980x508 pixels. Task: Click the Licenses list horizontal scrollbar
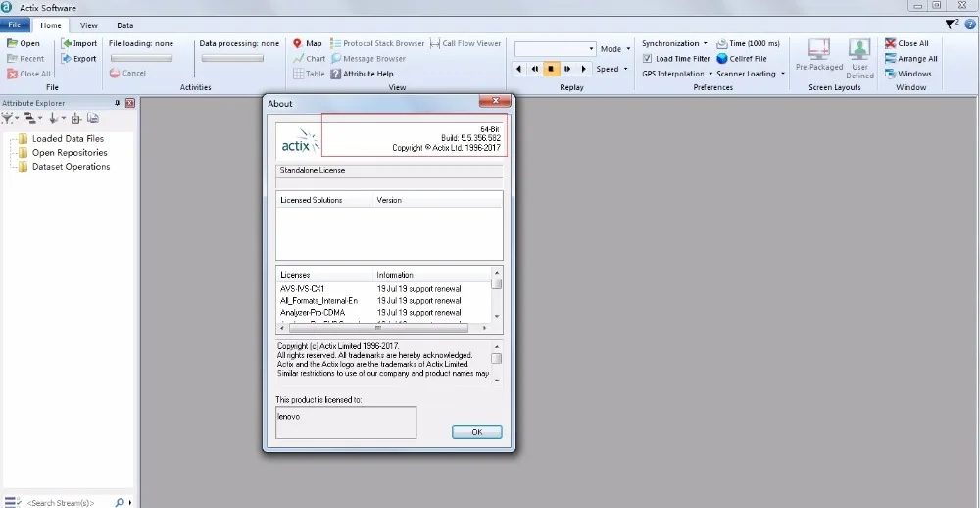383,328
